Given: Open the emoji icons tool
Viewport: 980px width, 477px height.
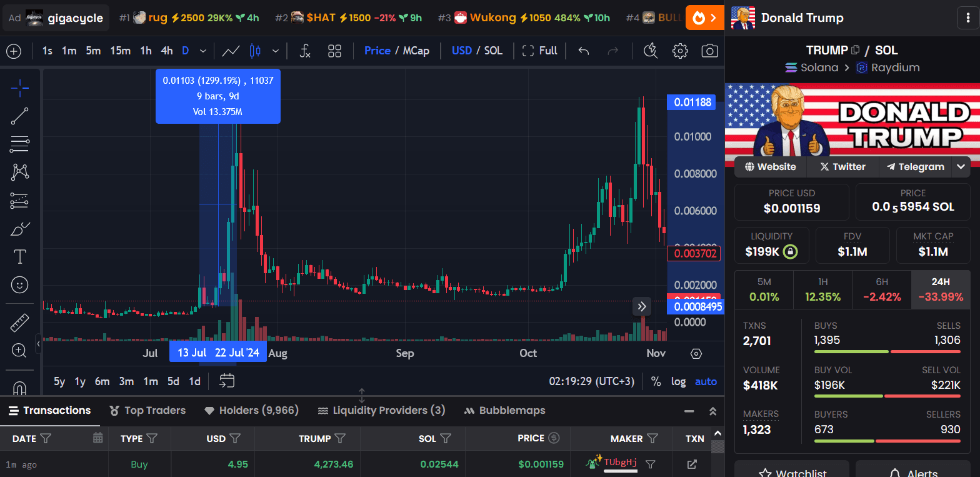Looking at the screenshot, I should (x=20, y=285).
